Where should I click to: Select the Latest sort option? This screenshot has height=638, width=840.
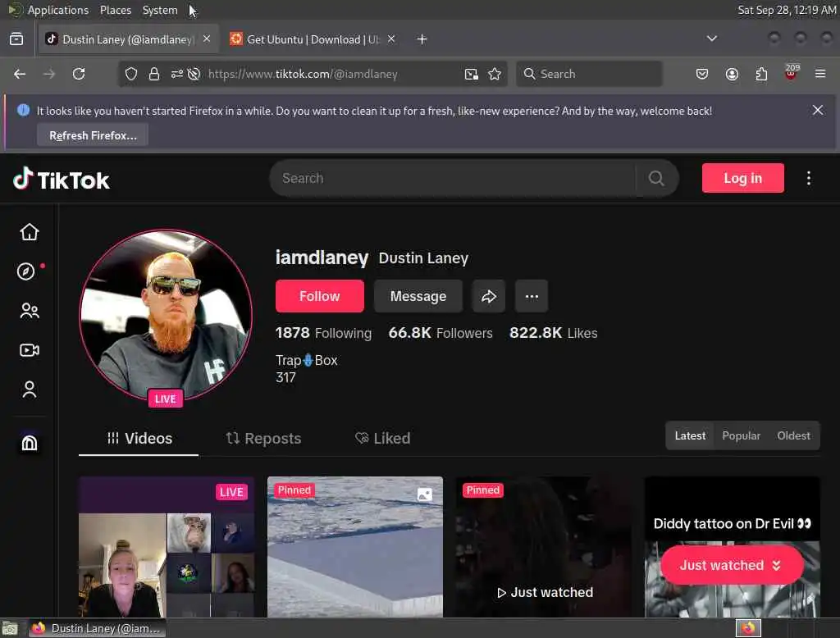click(x=690, y=435)
